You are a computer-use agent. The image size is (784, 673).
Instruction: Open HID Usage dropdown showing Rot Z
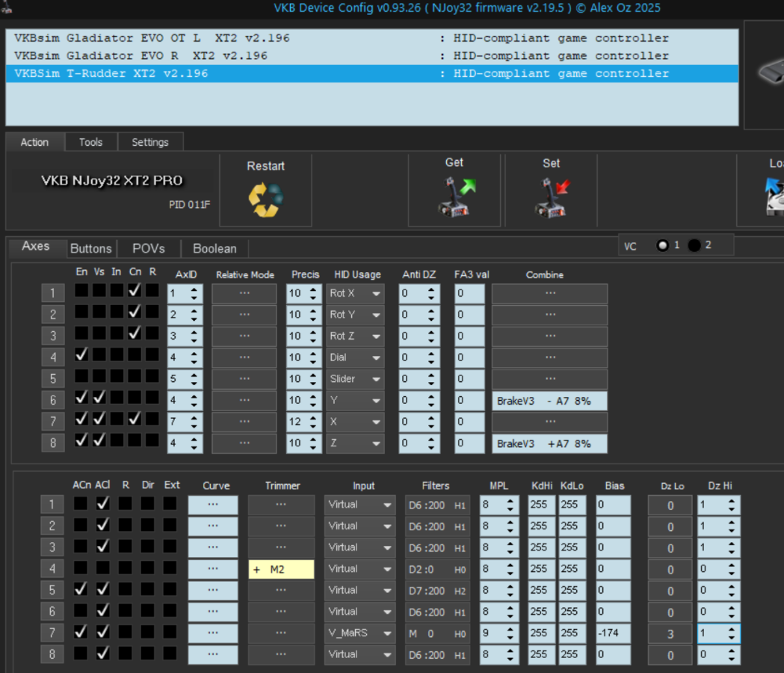pos(355,336)
